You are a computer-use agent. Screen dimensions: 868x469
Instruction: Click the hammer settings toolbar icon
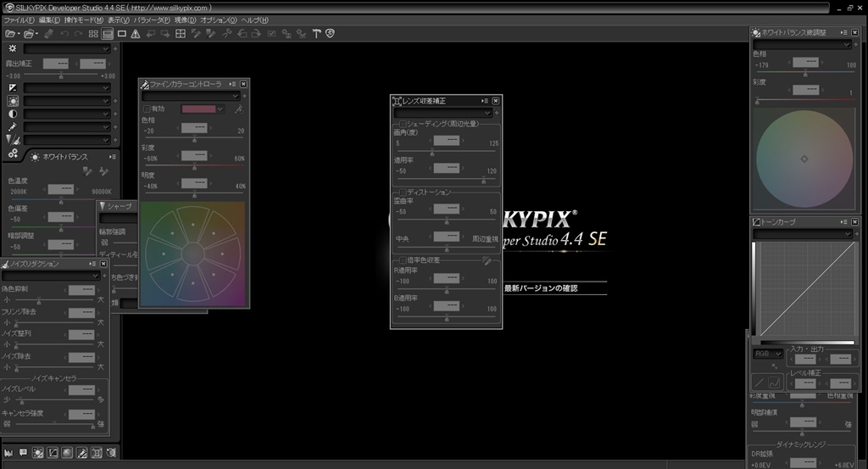[317, 34]
